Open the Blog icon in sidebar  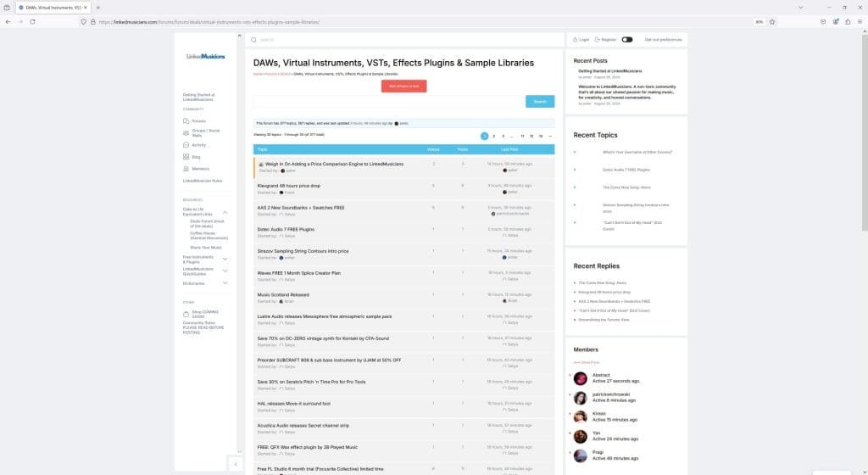186,157
